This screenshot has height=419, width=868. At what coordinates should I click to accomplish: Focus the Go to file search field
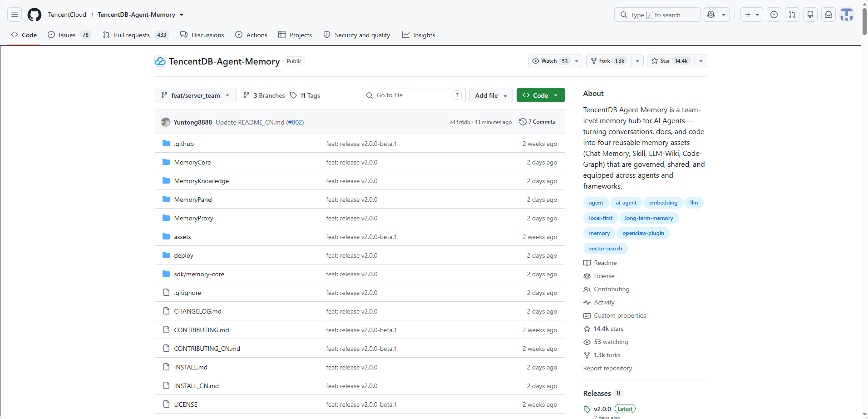[414, 95]
